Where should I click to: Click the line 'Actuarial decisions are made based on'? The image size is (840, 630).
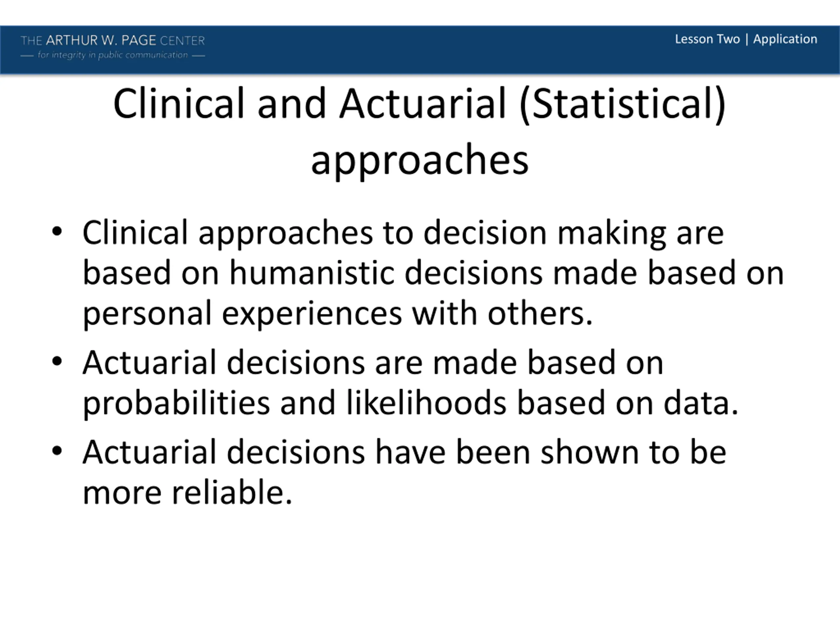(372, 362)
